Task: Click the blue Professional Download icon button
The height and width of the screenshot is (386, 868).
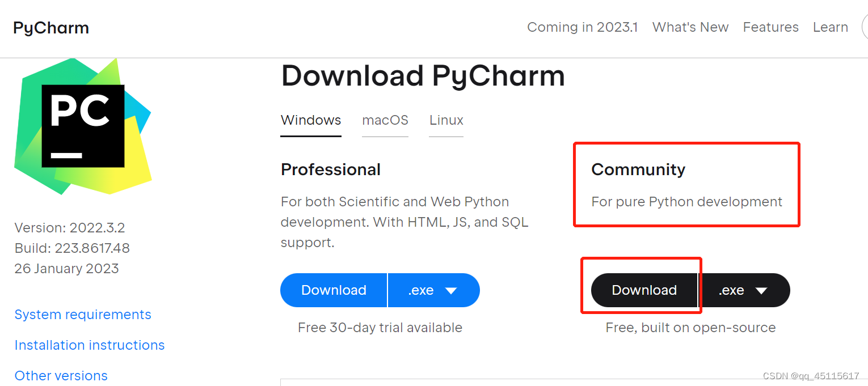Action: [x=333, y=290]
